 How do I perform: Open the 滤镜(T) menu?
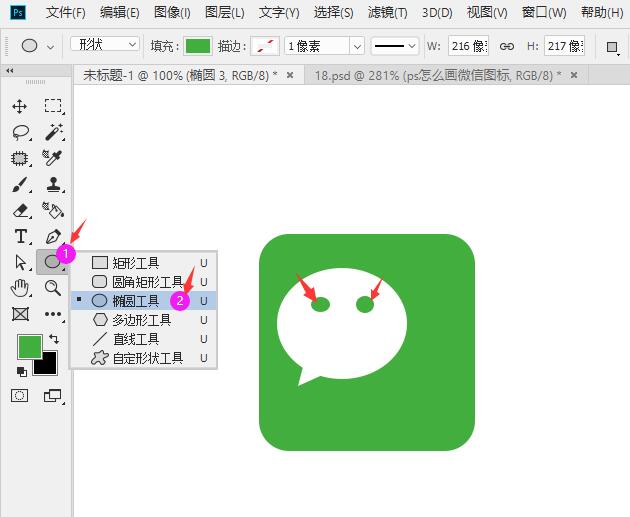tap(387, 12)
